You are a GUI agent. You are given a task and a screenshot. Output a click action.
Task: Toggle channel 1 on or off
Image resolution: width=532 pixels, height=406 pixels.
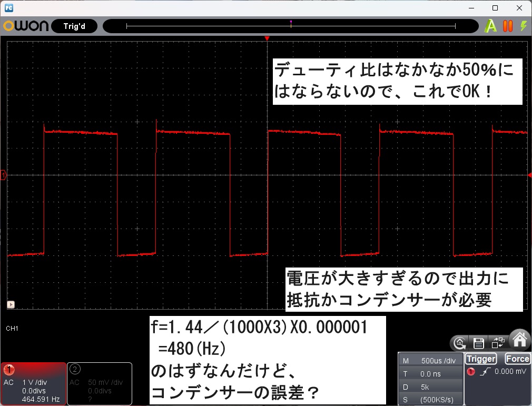9,370
